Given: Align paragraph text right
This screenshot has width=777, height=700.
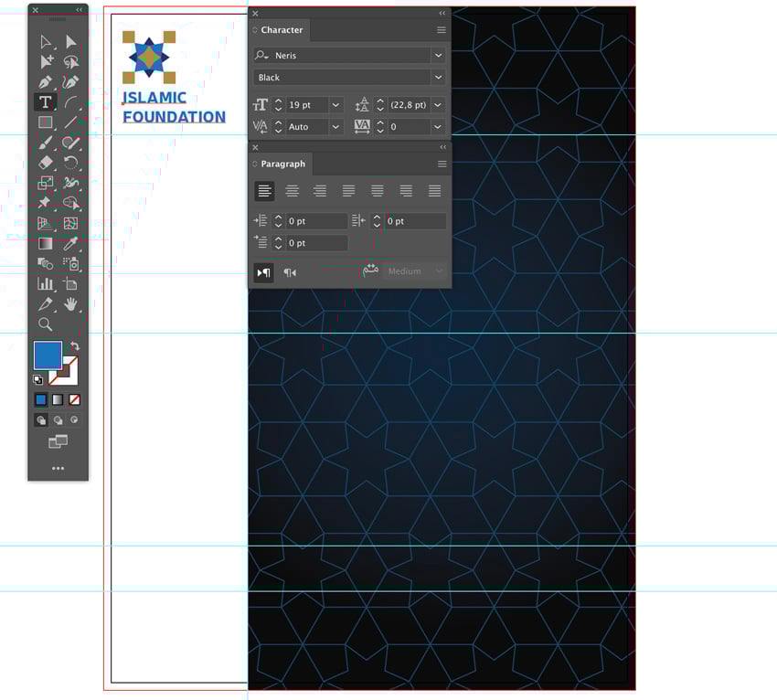Looking at the screenshot, I should coord(320,191).
